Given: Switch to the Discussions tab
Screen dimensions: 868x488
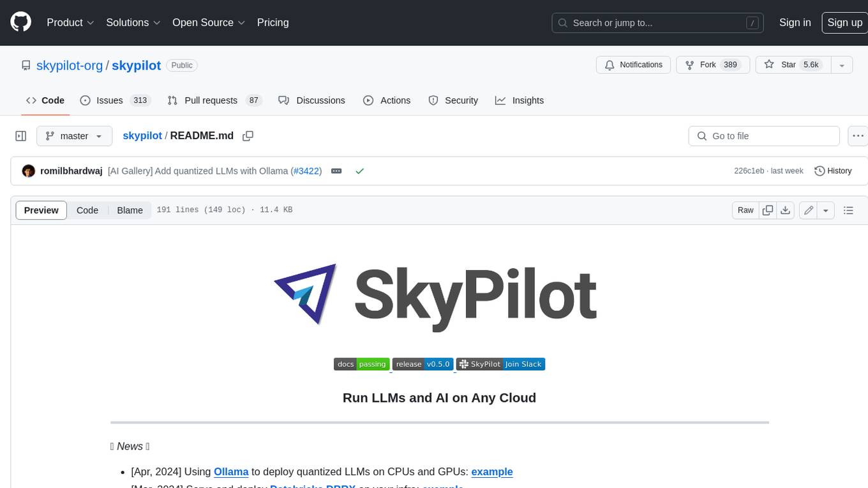Looking at the screenshot, I should (312, 100).
